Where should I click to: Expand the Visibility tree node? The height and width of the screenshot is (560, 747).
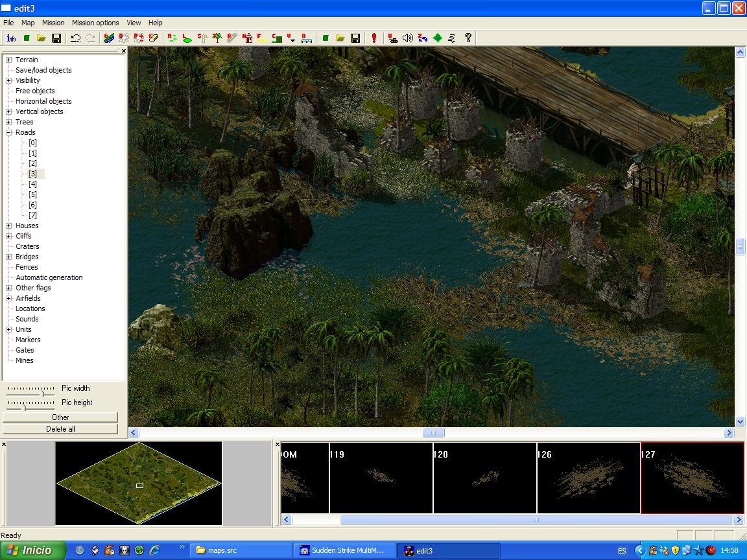click(8, 81)
